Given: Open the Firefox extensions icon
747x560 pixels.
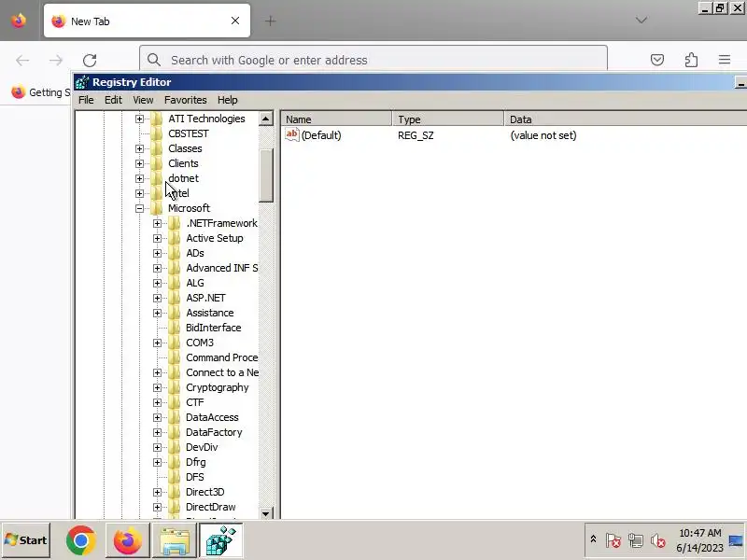Looking at the screenshot, I should point(691,60).
